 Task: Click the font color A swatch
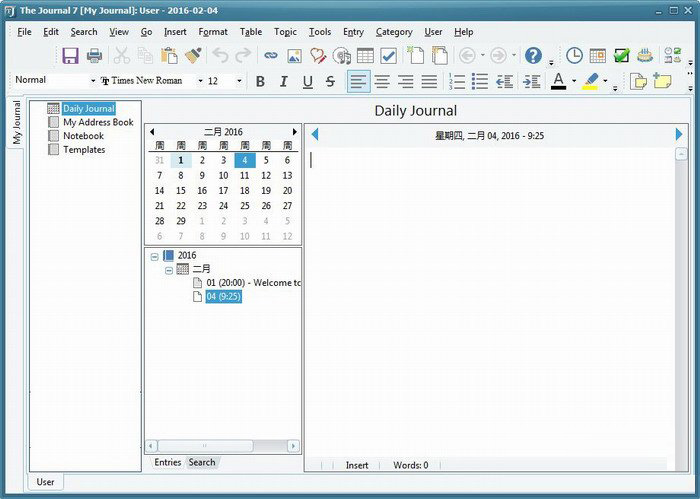(x=558, y=81)
